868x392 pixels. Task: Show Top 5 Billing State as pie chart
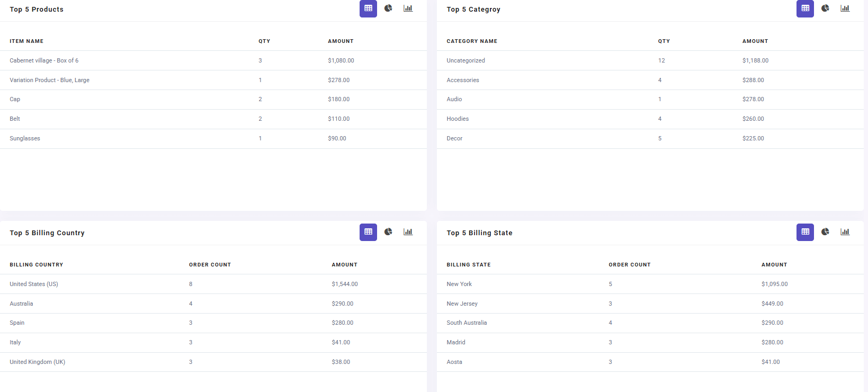coord(825,232)
